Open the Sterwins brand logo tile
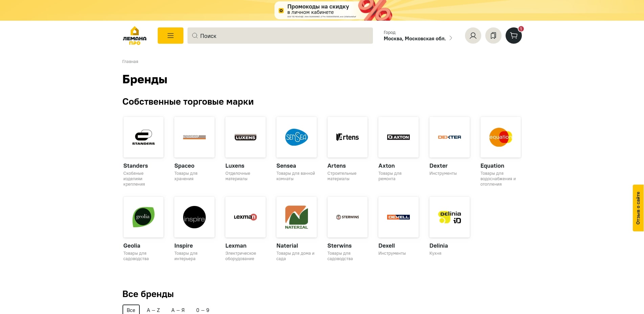 click(x=348, y=217)
